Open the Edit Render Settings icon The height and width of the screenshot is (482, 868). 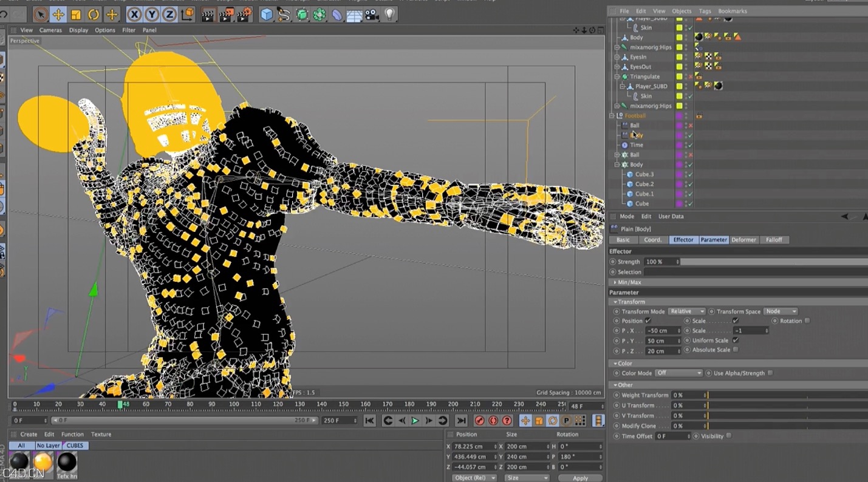(243, 15)
